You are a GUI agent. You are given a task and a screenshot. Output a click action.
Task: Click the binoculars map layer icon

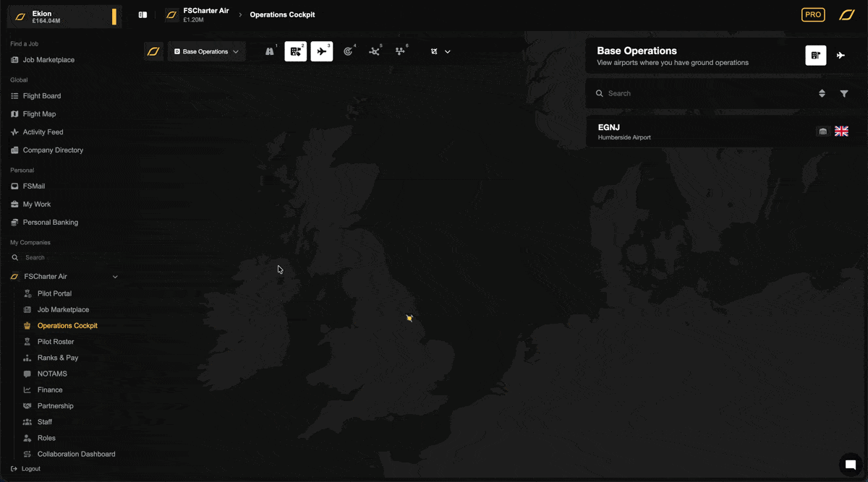click(x=270, y=51)
